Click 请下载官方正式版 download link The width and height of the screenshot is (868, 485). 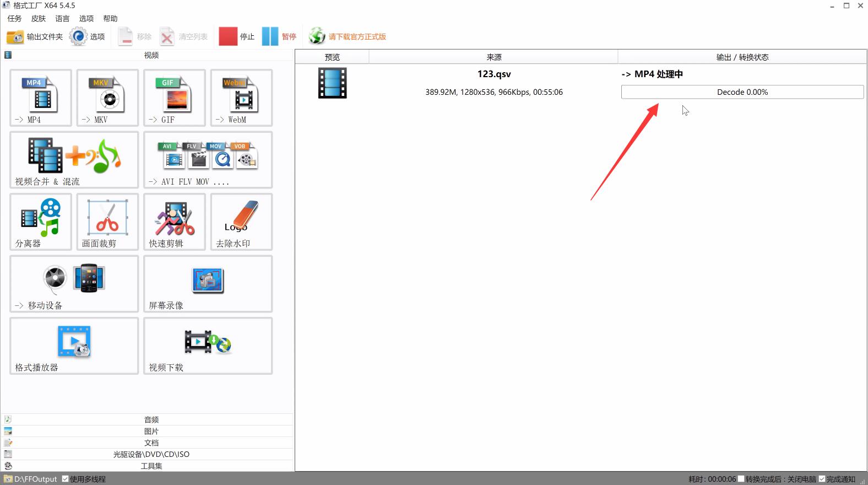[348, 37]
